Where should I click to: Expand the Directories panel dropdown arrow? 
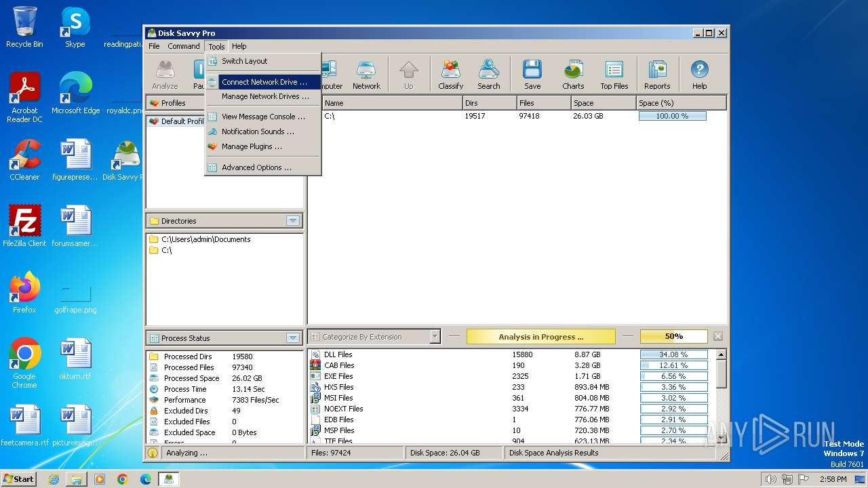292,221
